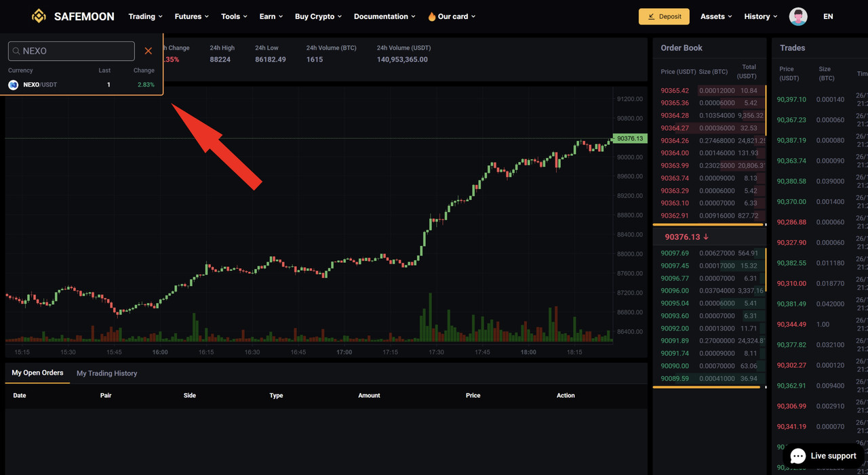Click the 24h High value 88224
The width and height of the screenshot is (868, 475).
220,60
